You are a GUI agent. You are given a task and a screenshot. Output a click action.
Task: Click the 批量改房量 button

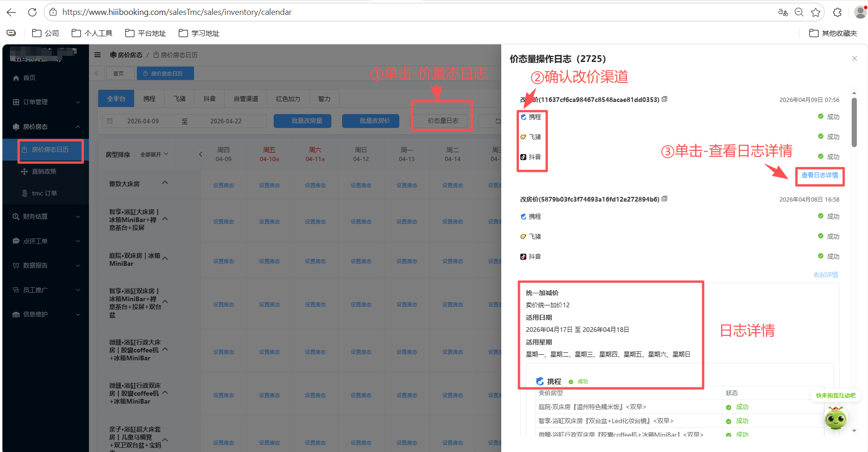[x=302, y=121]
